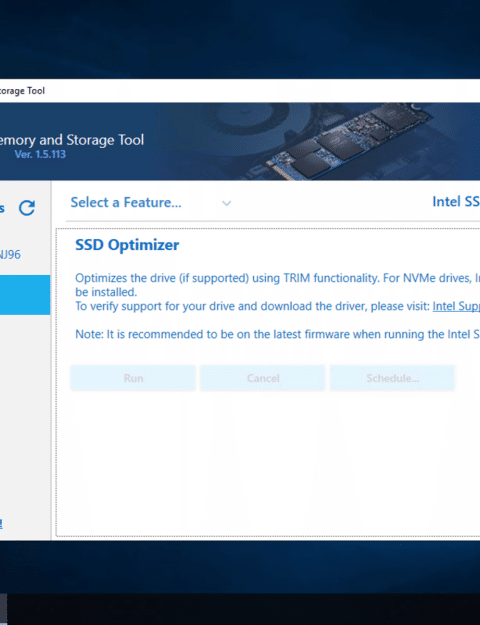Click the Note about latest firmware text
Image resolution: width=480 pixels, height=625 pixels.
(x=277, y=334)
